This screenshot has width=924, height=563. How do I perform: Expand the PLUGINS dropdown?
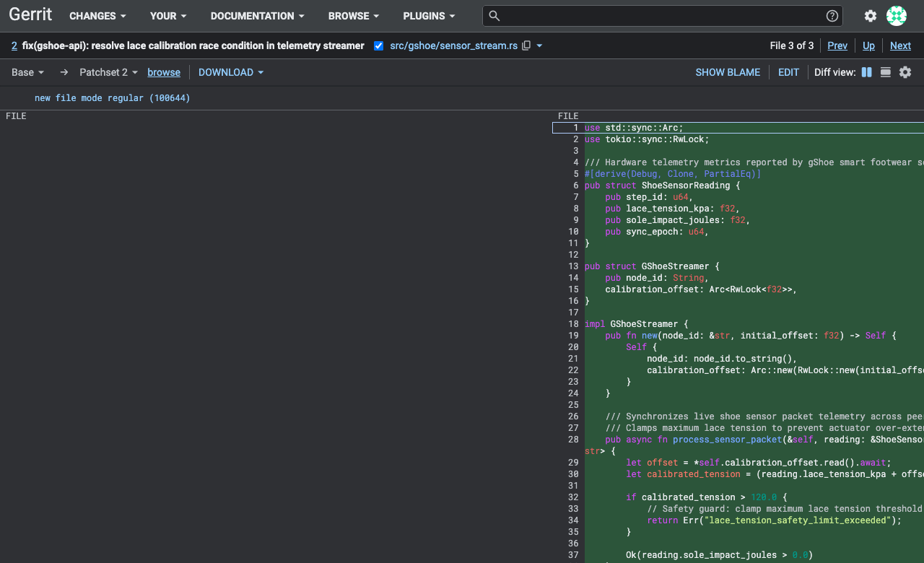pyautogui.click(x=429, y=16)
